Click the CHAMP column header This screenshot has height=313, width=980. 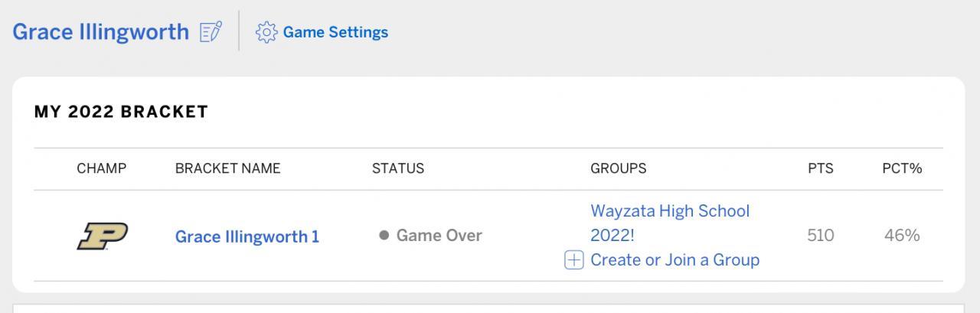pos(101,168)
